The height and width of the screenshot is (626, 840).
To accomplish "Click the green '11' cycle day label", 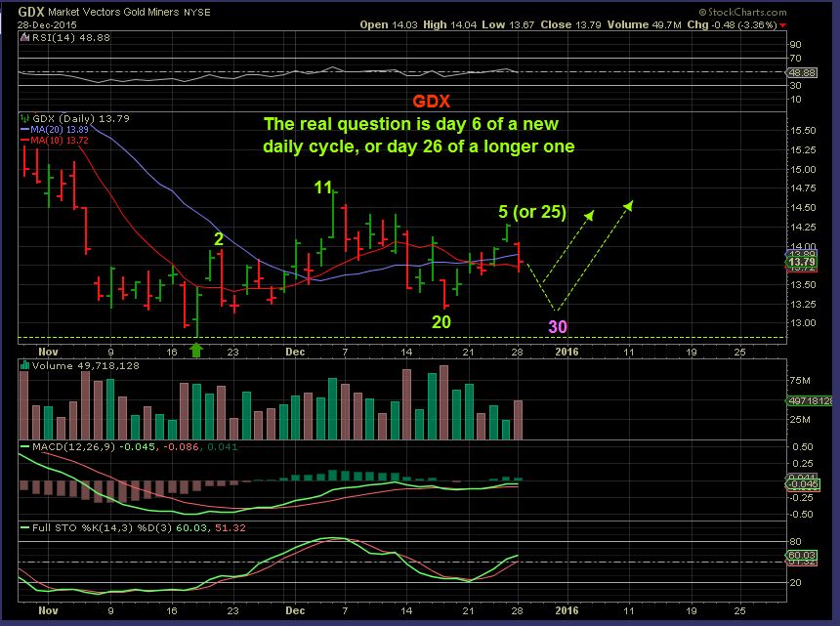I will pos(323,187).
